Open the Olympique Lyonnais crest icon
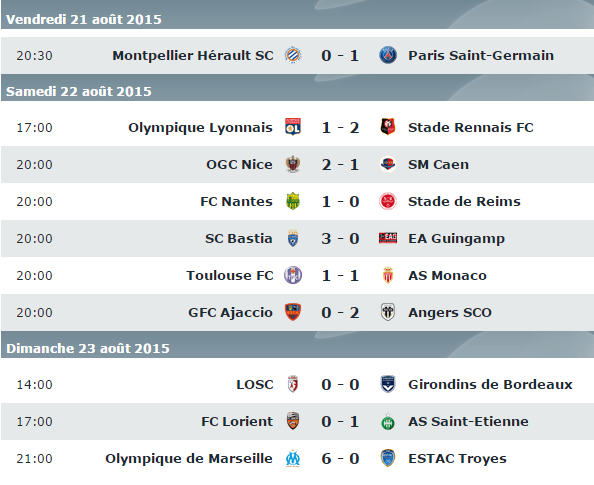The width and height of the screenshot is (594, 485). pos(293,127)
